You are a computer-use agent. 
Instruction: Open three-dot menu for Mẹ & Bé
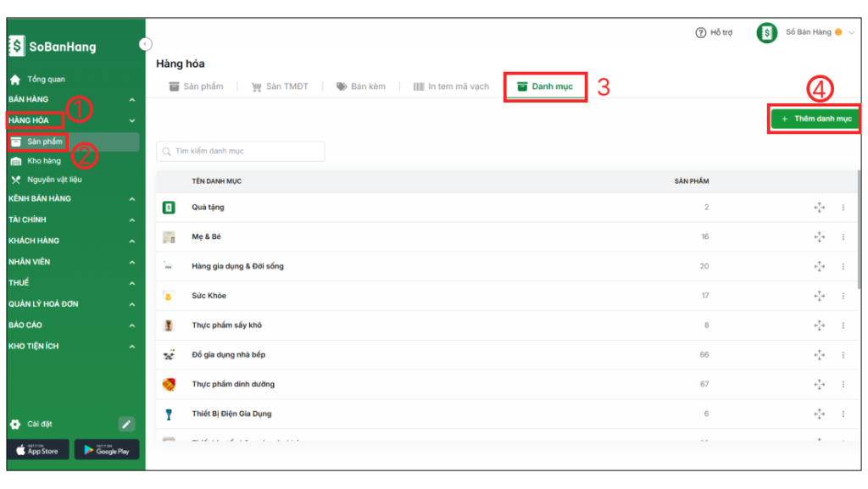843,237
